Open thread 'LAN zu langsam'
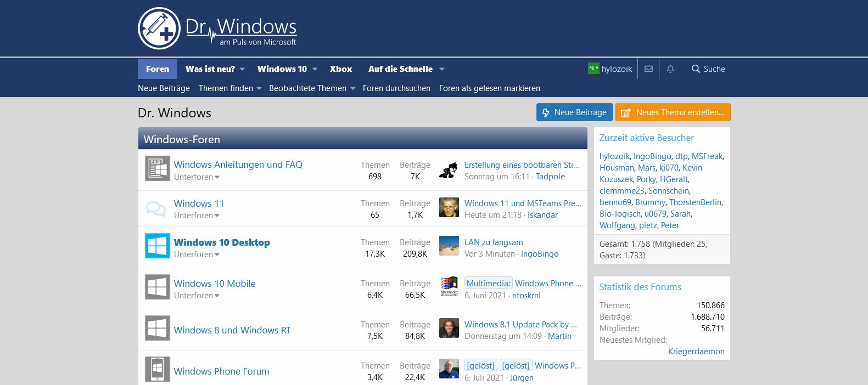Viewport: 868px width, 385px height. coord(494,242)
